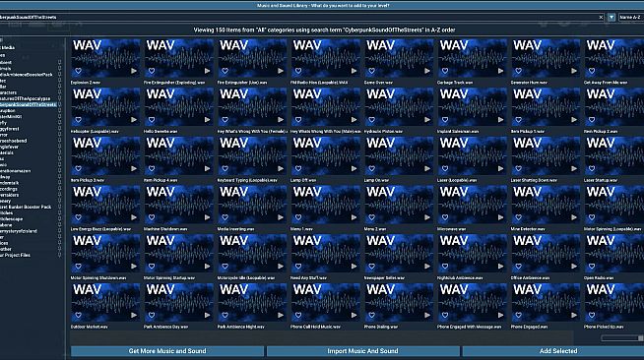
Task: Play FM Radio Hiss (Loopable) preview
Action: (x=354, y=71)
